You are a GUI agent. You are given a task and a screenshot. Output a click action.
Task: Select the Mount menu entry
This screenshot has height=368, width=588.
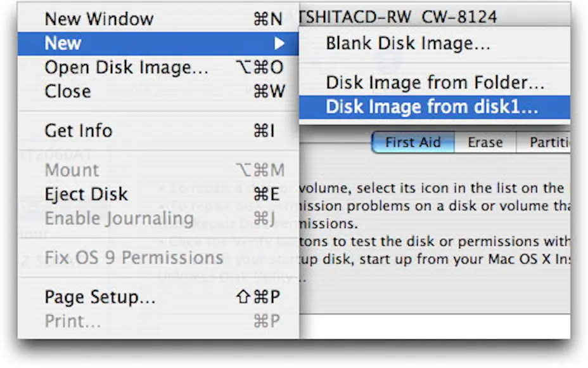pos(72,170)
